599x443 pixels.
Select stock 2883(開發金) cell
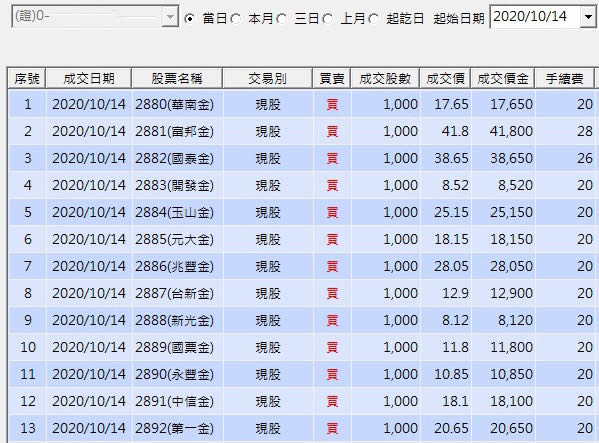[177, 185]
